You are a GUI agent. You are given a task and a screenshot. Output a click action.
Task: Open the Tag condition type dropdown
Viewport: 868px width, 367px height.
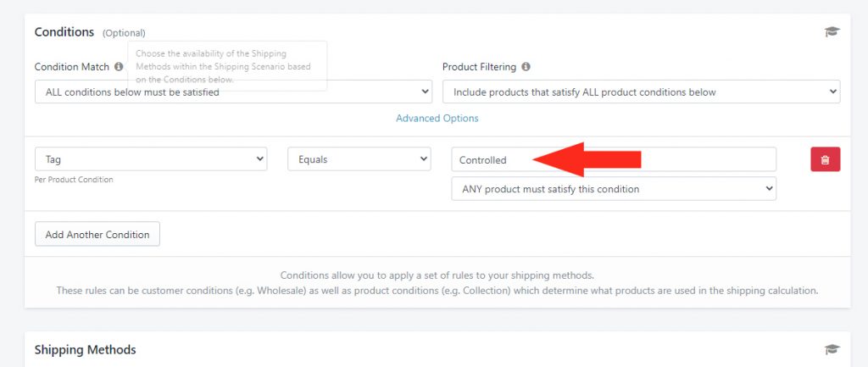pos(151,159)
